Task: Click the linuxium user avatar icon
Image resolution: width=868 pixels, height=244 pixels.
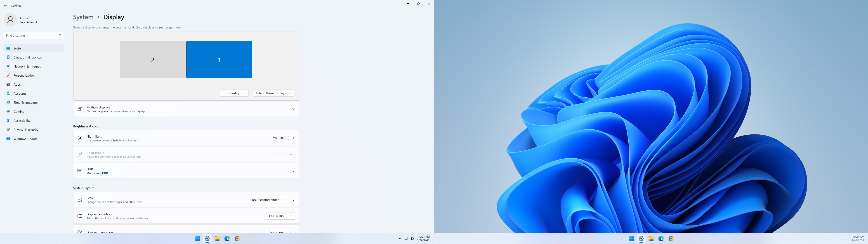Action: tap(10, 20)
